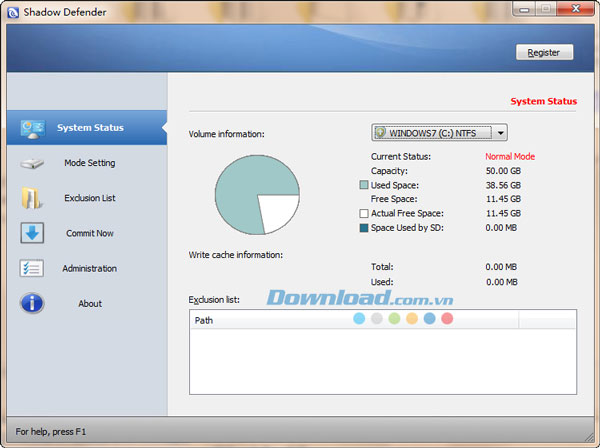Click the write cache Used label
Image resolution: width=600 pixels, height=448 pixels.
pyautogui.click(x=382, y=282)
